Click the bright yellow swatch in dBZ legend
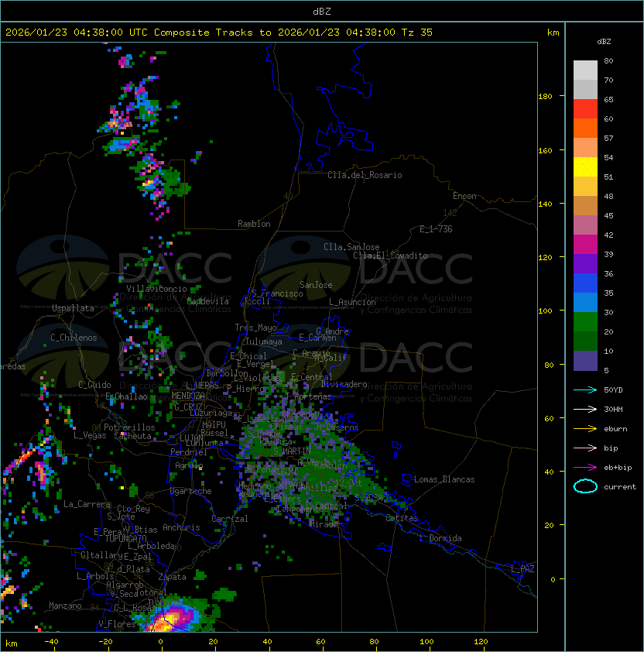Viewport: 644px width, 652px height. pyautogui.click(x=585, y=167)
